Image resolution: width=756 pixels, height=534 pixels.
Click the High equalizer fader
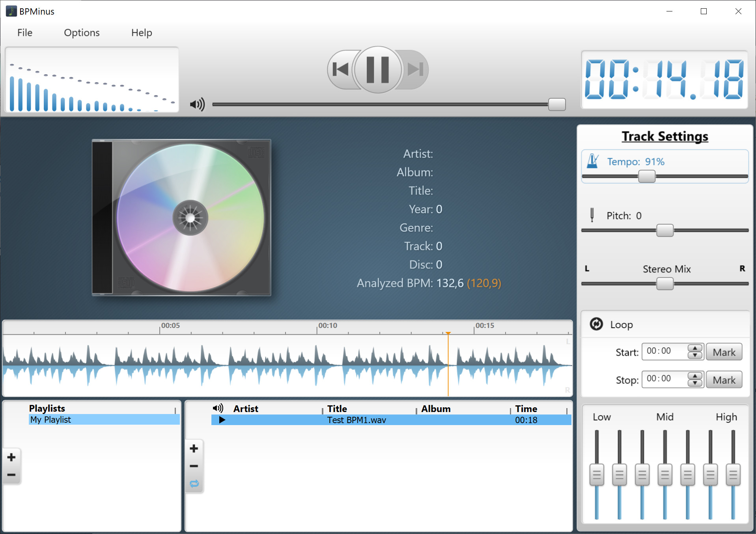(x=733, y=475)
